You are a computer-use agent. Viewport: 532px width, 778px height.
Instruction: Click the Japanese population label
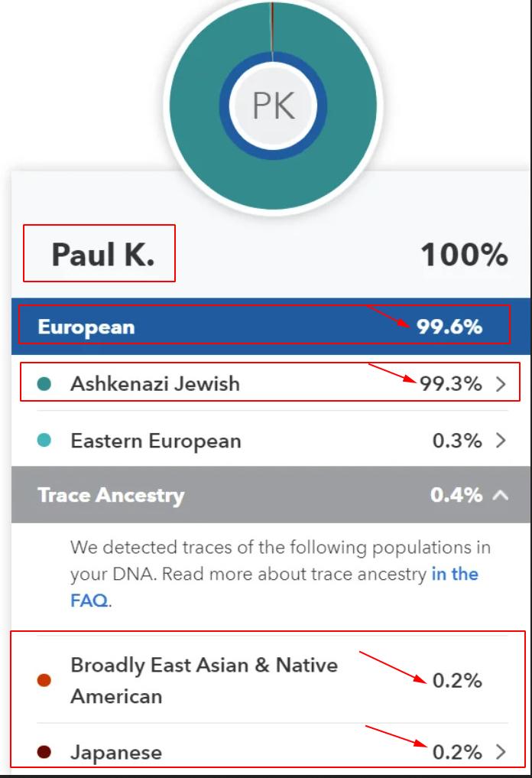[116, 753]
